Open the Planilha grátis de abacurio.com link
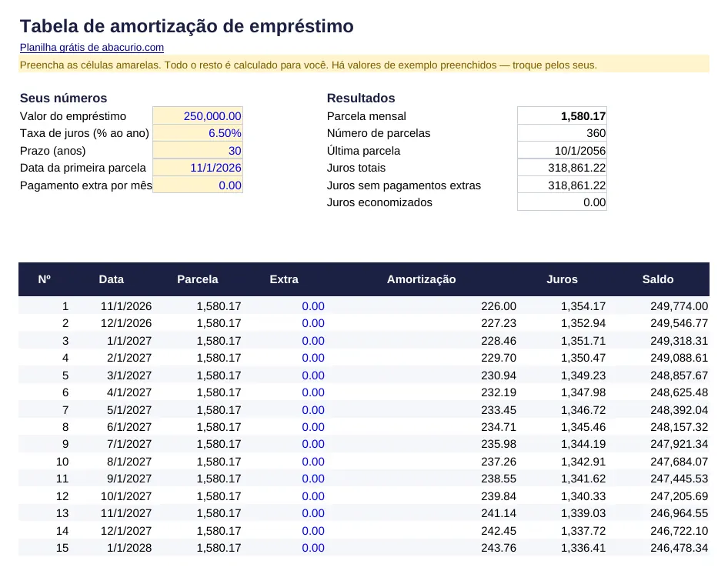This screenshot has width=728, height=574. [92, 48]
